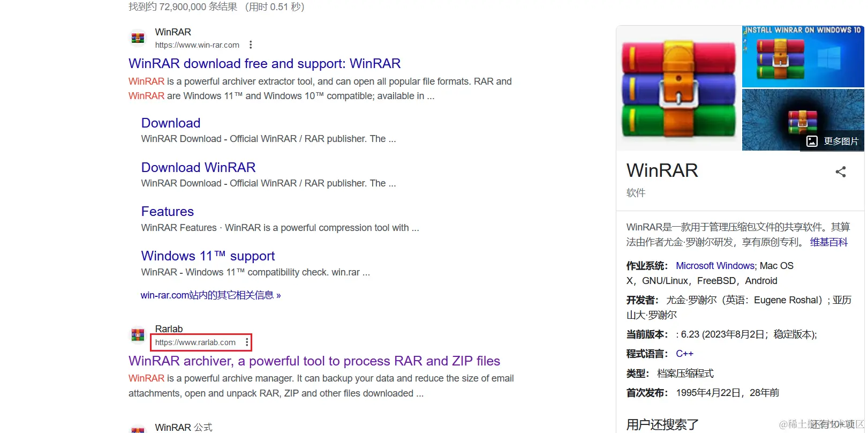Open the large WinRAR books logo image

click(678, 88)
